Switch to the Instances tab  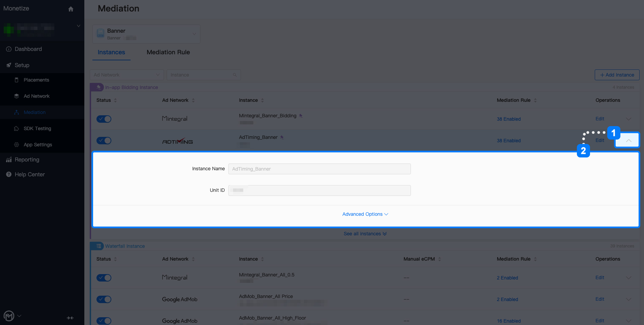tap(111, 52)
